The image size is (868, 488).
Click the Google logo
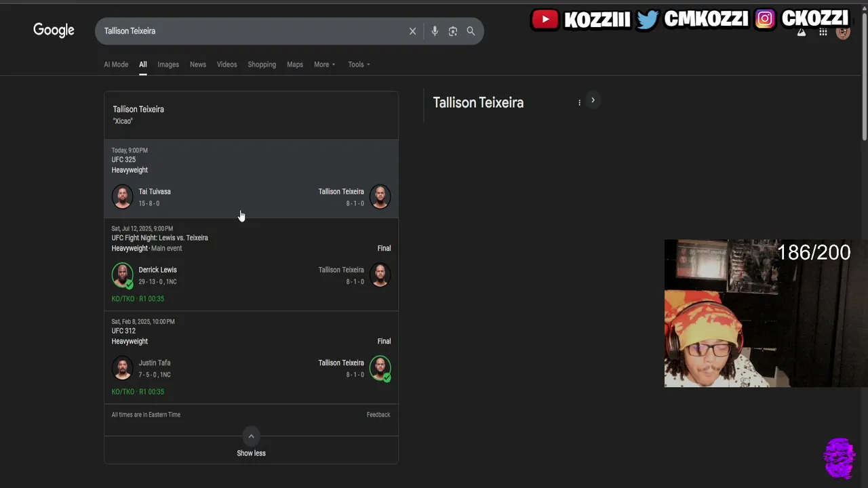click(54, 30)
